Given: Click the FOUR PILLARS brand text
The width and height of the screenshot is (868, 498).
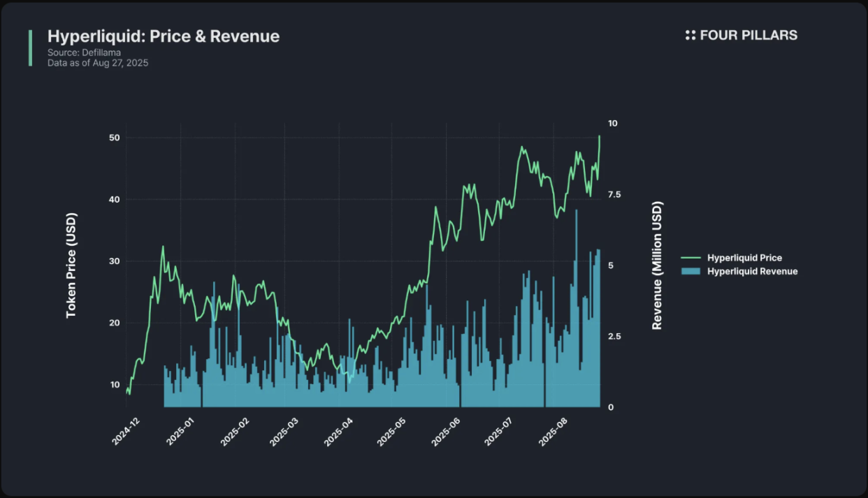Looking at the screenshot, I should pos(748,36).
